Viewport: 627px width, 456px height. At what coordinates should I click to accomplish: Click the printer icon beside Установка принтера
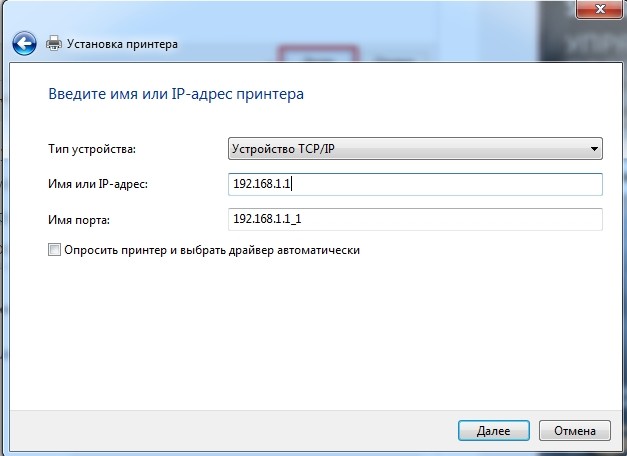point(54,43)
